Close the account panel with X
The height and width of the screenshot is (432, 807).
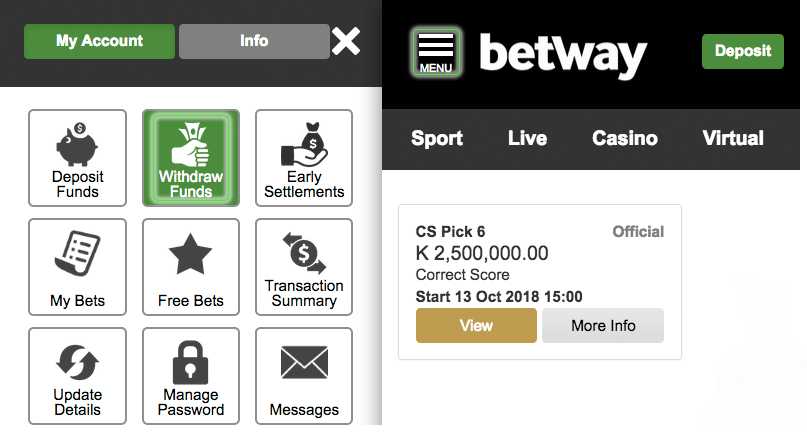pyautogui.click(x=346, y=41)
